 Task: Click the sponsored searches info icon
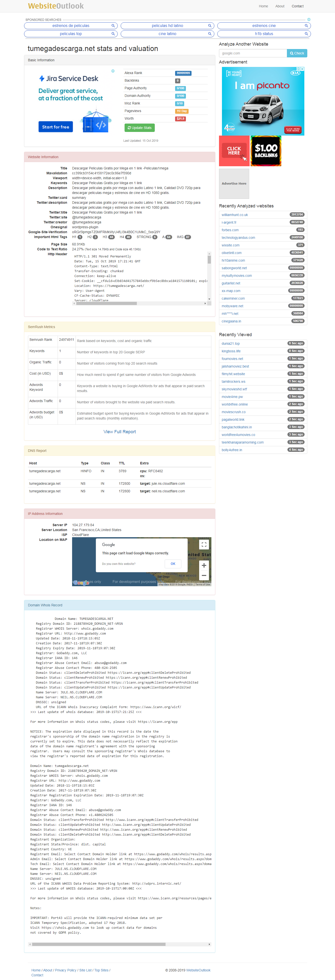309,19
